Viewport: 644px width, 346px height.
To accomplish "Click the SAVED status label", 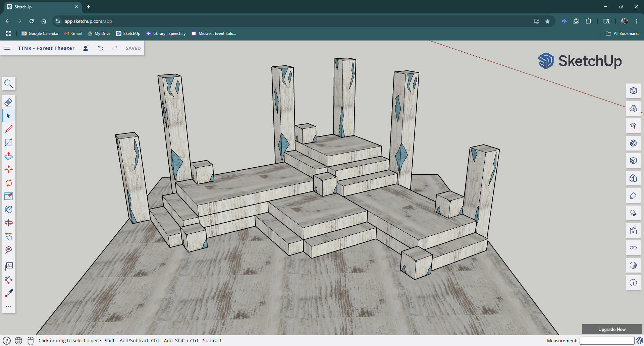I will tap(133, 48).
